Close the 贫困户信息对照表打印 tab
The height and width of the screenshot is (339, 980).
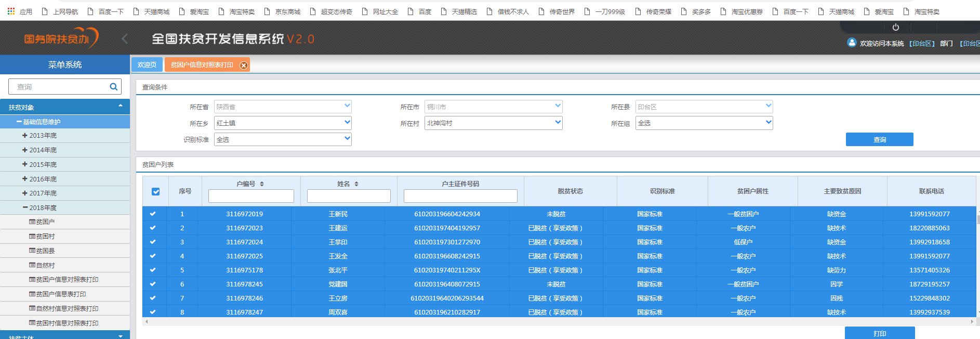pos(243,65)
